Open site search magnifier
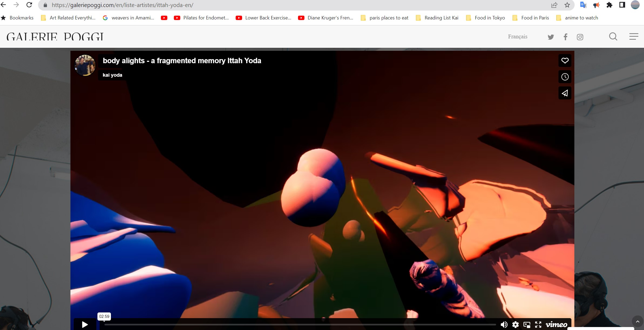This screenshot has width=644, height=330. pyautogui.click(x=613, y=36)
